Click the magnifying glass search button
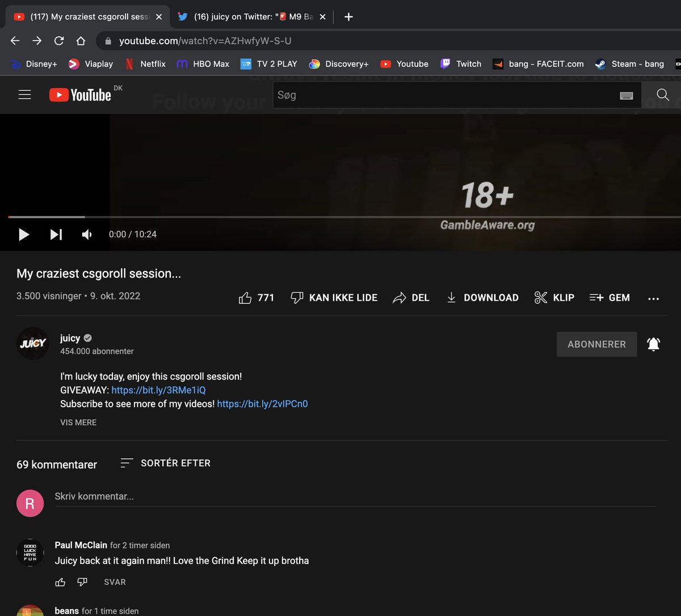The width and height of the screenshot is (681, 616). [x=662, y=95]
